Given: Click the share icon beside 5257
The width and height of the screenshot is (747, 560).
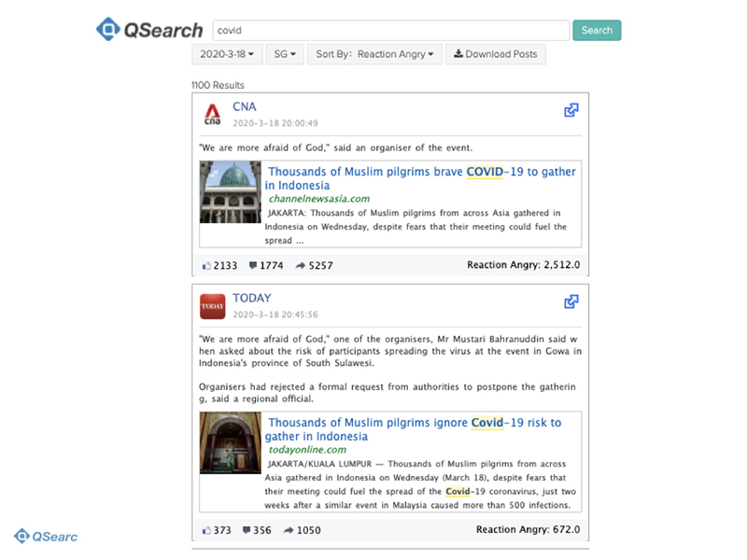Looking at the screenshot, I should click(x=300, y=265).
